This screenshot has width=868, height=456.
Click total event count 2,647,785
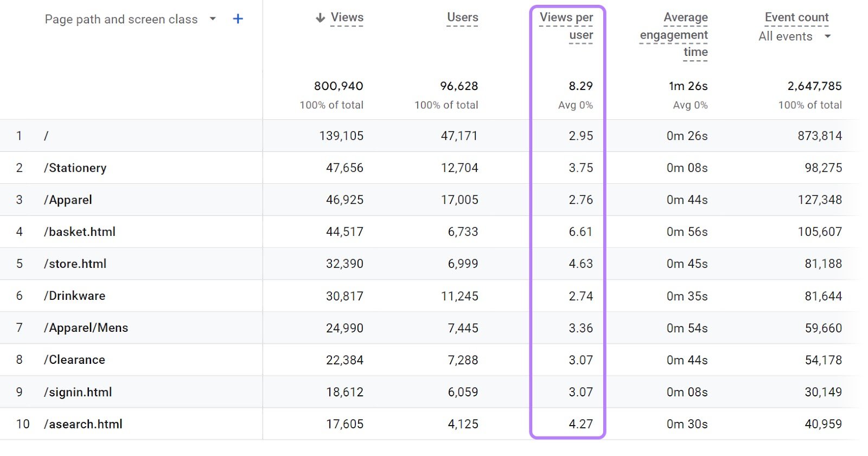pyautogui.click(x=814, y=86)
